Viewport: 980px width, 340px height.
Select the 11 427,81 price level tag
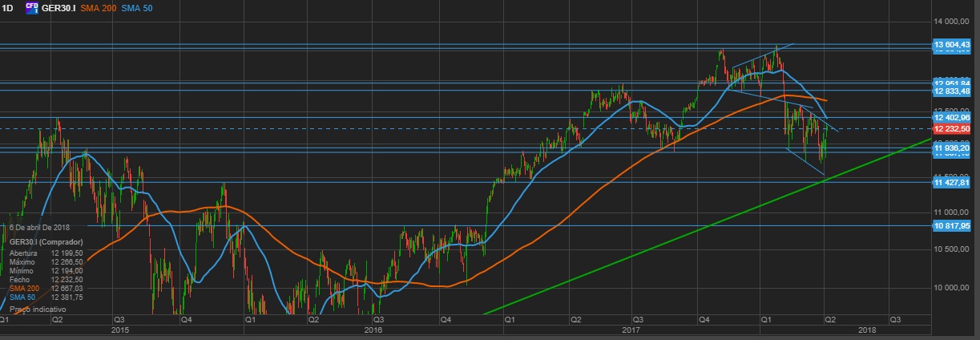[951, 183]
